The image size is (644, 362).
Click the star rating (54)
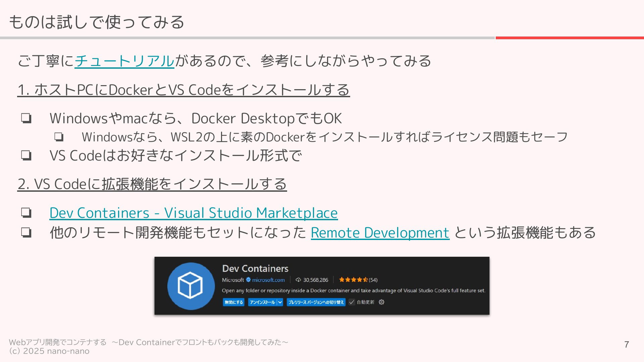pyautogui.click(x=358, y=280)
